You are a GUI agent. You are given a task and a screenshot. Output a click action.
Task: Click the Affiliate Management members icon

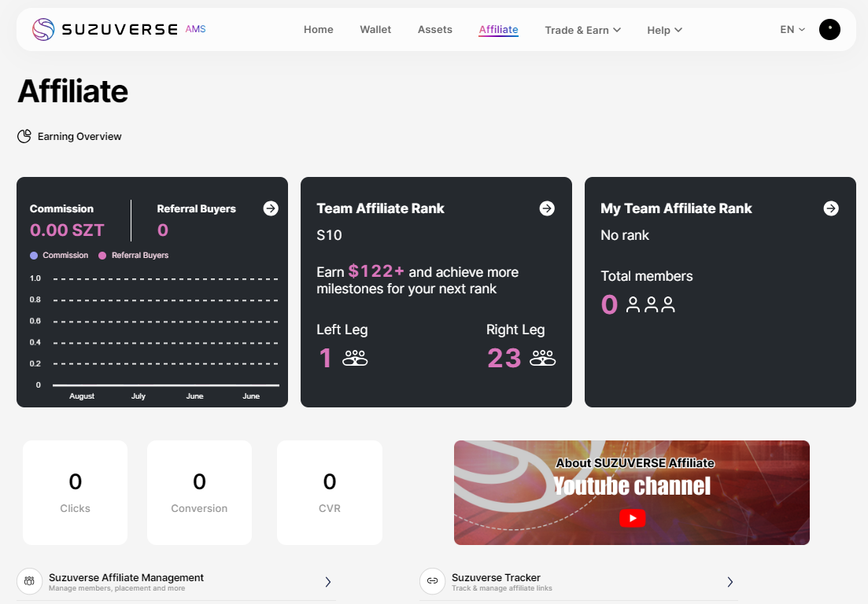point(30,582)
